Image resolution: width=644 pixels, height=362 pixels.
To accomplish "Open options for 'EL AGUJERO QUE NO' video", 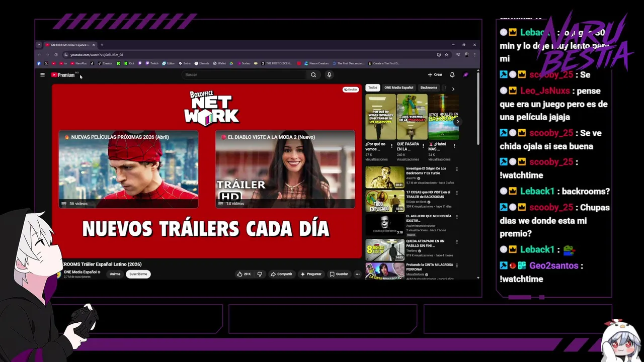I will point(457,216).
